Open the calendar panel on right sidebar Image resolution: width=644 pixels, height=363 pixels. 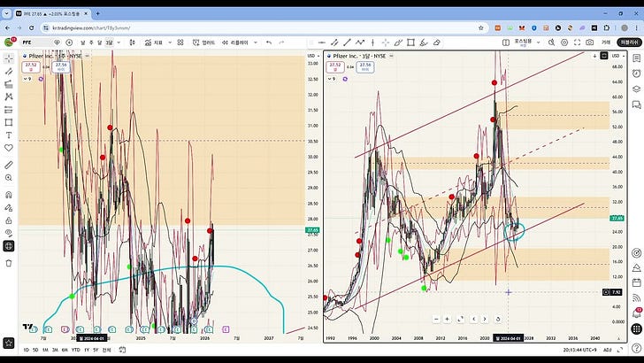point(637,282)
